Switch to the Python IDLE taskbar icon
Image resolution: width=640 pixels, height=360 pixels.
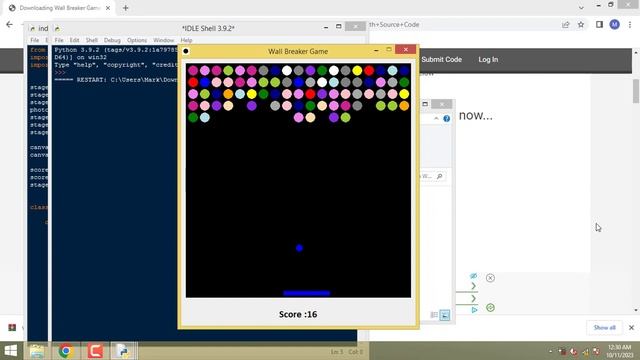pos(124,351)
